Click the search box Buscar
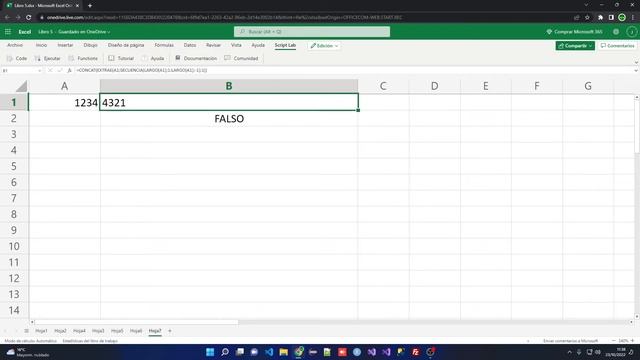 [312, 32]
